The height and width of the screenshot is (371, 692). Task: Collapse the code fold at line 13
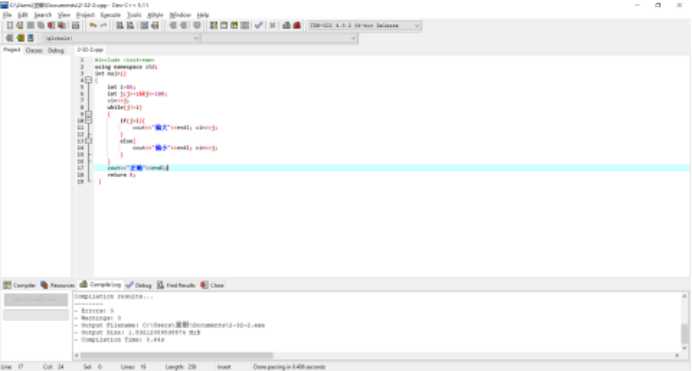(x=88, y=141)
